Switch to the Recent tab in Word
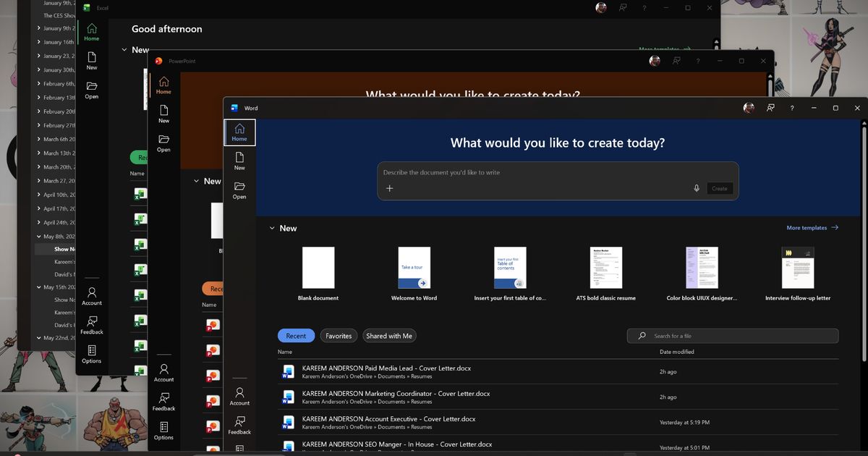868x456 pixels. coord(296,336)
